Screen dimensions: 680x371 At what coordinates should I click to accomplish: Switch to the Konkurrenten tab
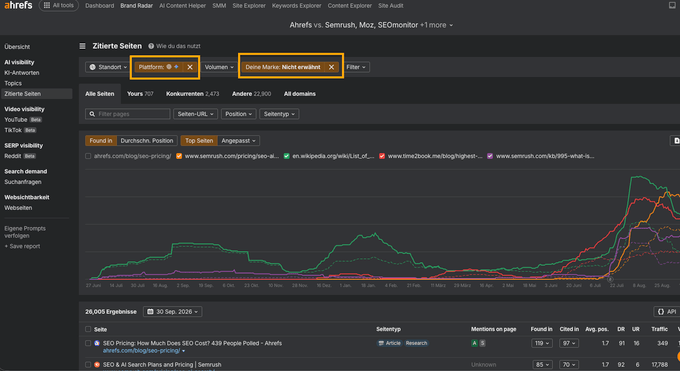tap(193, 94)
